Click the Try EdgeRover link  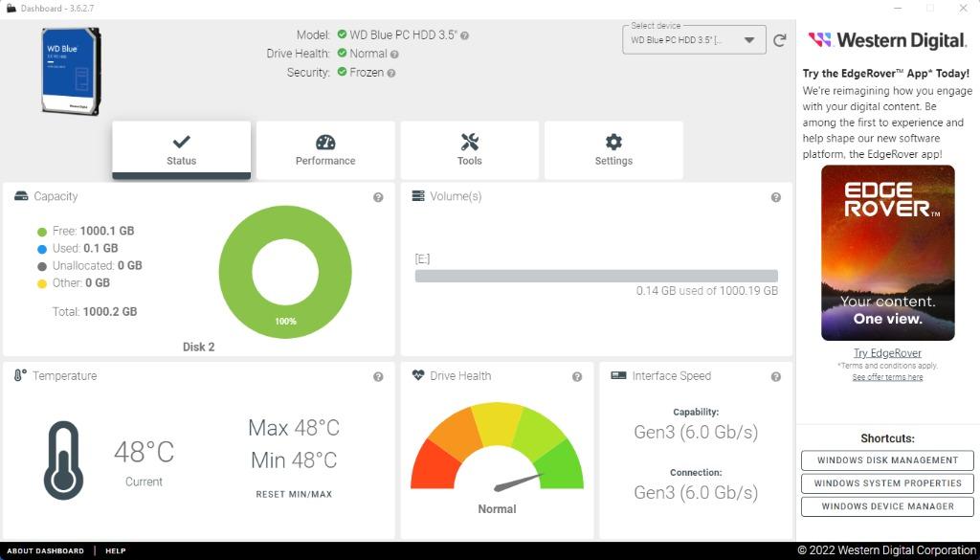(x=887, y=353)
